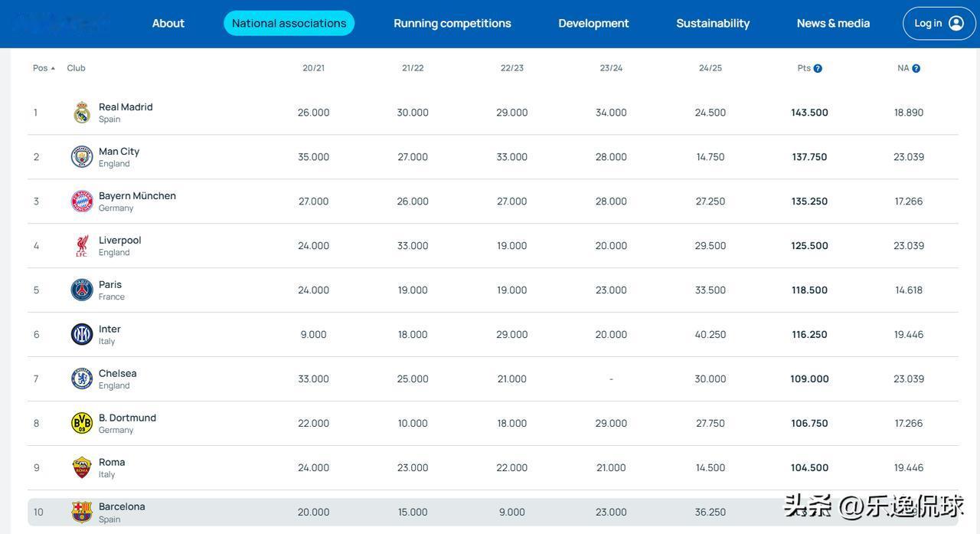This screenshot has width=980, height=534.
Task: Open the Man City club link
Action: click(x=119, y=151)
